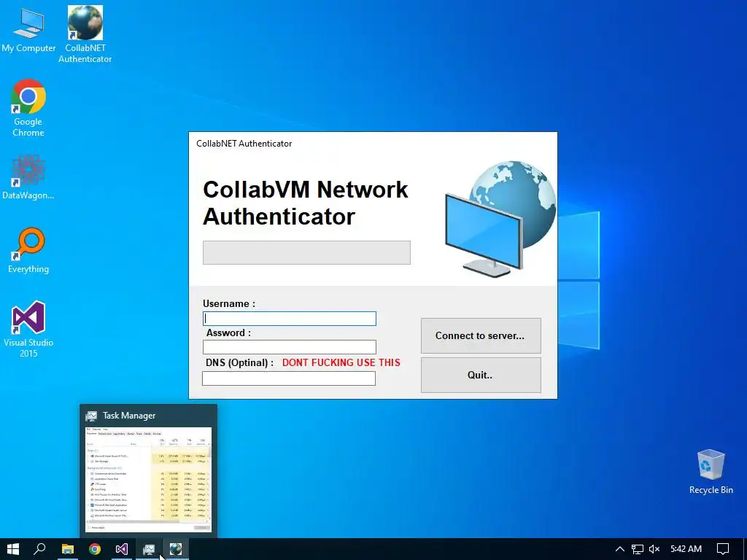The height and width of the screenshot is (560, 747).
Task: Select the Visual Studio 2015 desktop shortcut
Action: pyautogui.click(x=28, y=329)
